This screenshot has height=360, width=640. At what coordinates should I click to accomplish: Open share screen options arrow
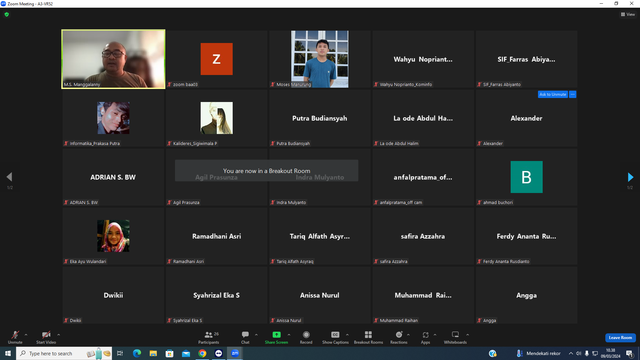289,335
